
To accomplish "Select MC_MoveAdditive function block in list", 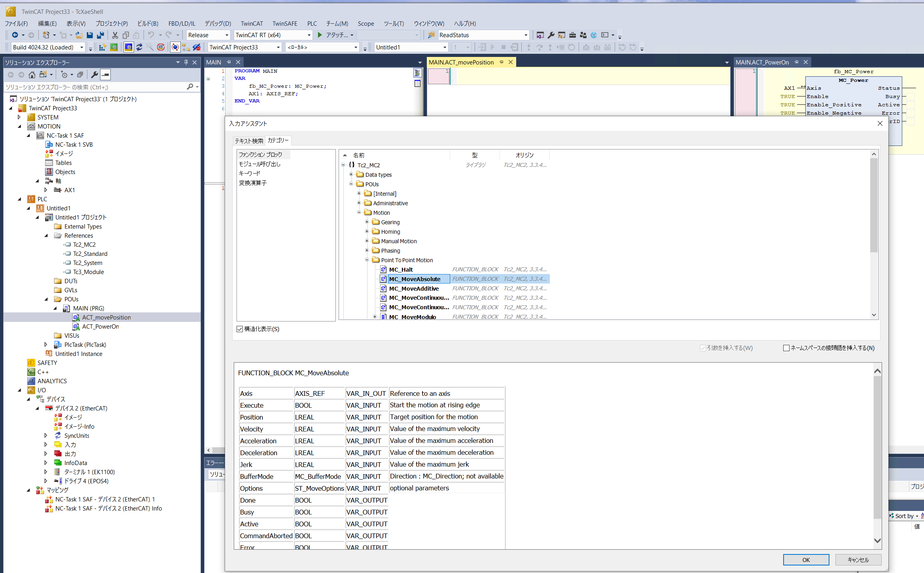I will tap(414, 289).
